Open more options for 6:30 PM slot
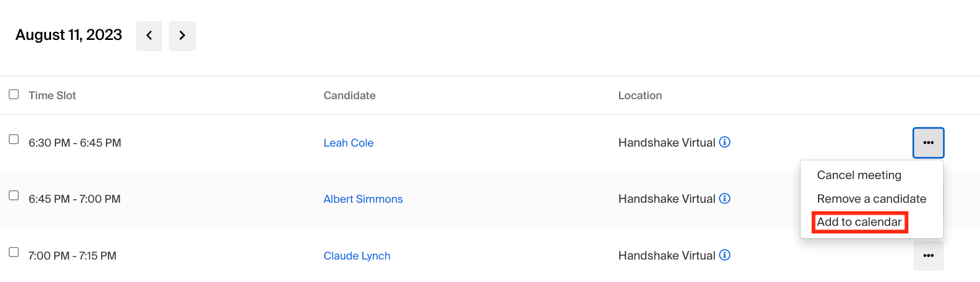The width and height of the screenshot is (980, 282). 928,143
